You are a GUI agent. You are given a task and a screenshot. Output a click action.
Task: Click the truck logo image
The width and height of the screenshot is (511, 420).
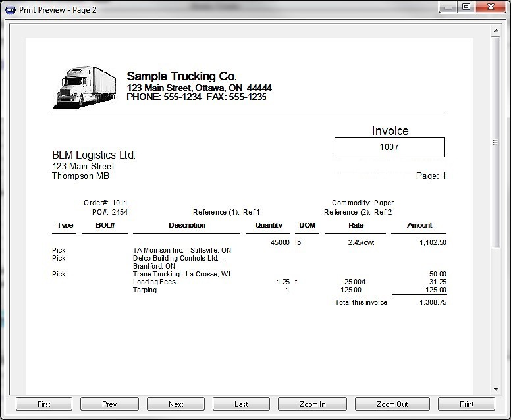tap(84, 87)
